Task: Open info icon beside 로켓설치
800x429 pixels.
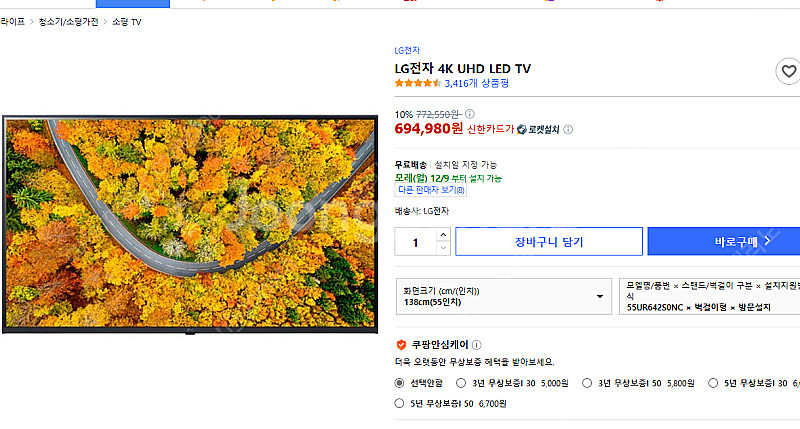Action: pos(568,130)
